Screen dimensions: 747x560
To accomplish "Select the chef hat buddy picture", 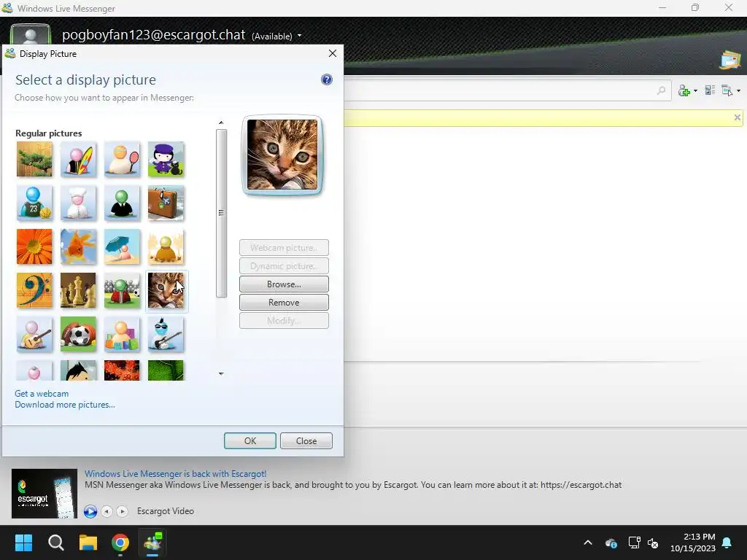I will click(x=78, y=203).
